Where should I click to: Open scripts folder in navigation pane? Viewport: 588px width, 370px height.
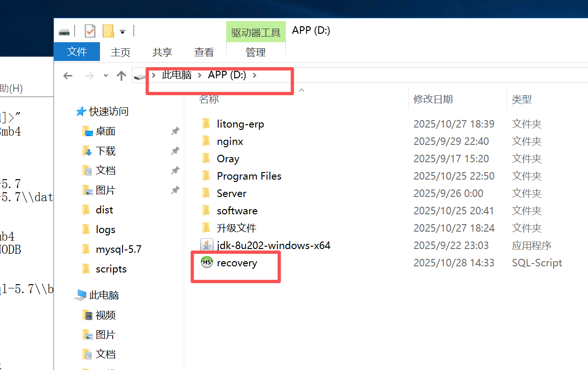pyautogui.click(x=111, y=269)
